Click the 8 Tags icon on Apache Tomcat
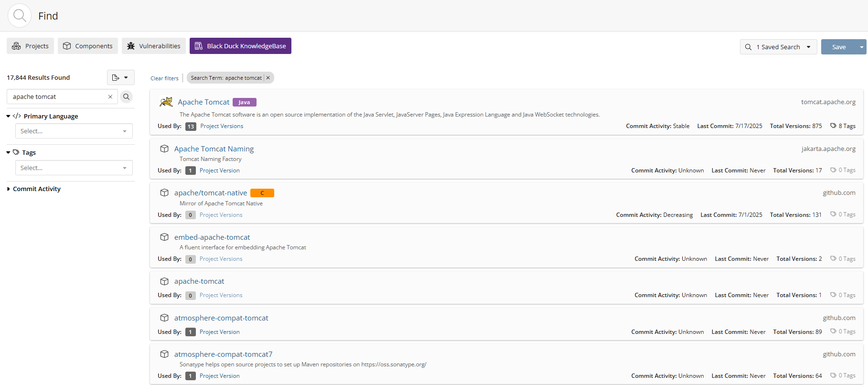Viewport: 868px width, 385px height. 833,126
